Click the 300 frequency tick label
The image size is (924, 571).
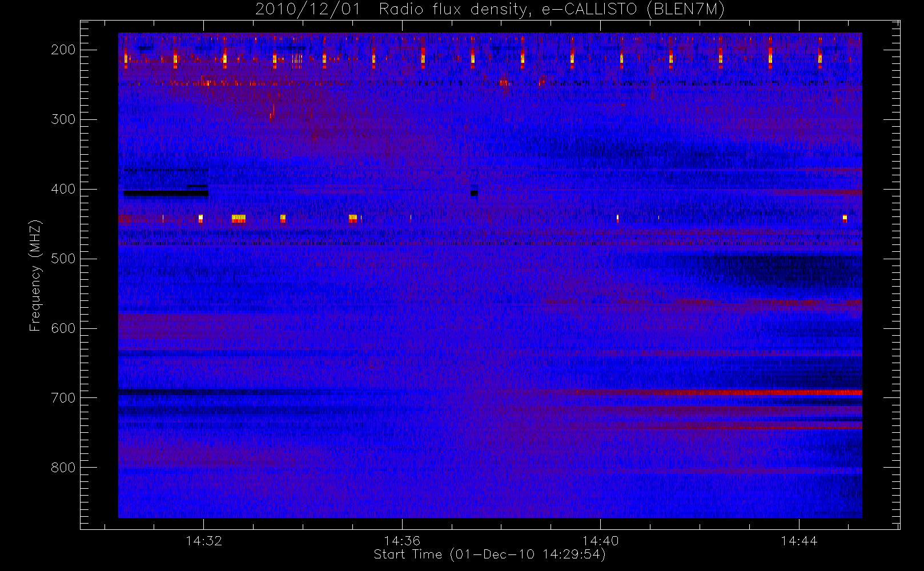click(x=63, y=119)
